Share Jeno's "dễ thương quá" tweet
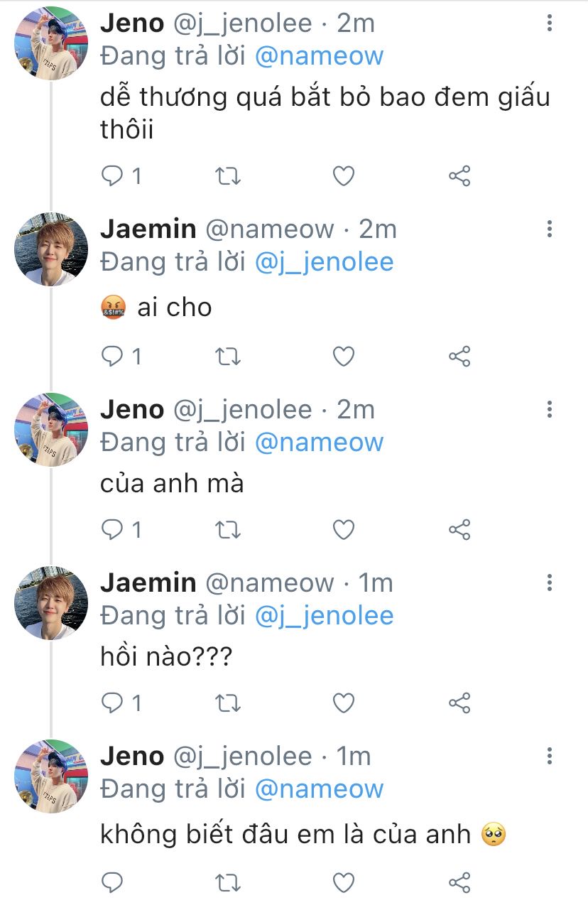588x905 pixels. click(459, 175)
